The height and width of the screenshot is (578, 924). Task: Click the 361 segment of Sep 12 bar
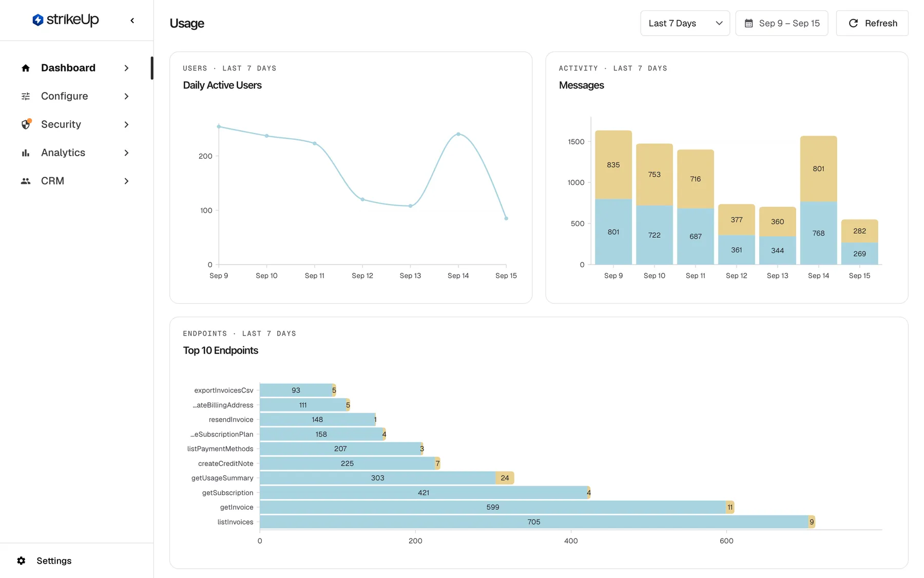737,250
